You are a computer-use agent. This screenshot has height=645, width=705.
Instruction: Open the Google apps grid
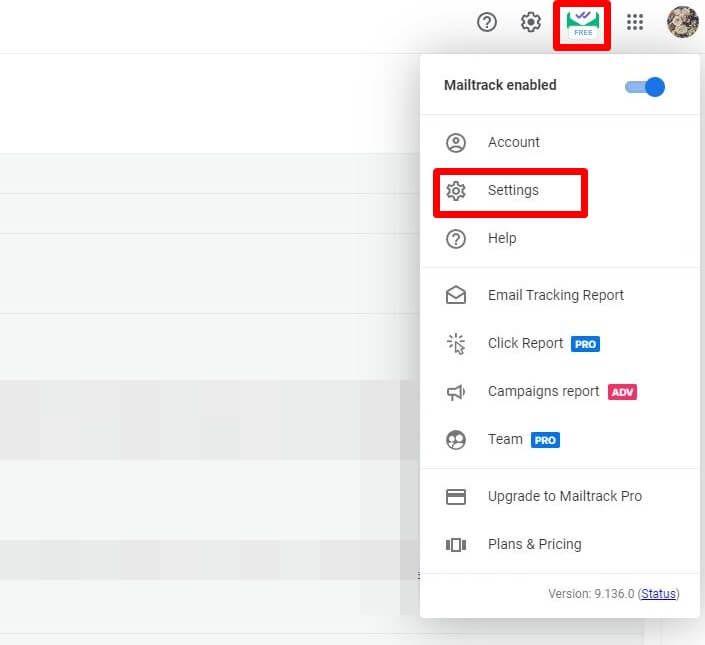tap(634, 22)
